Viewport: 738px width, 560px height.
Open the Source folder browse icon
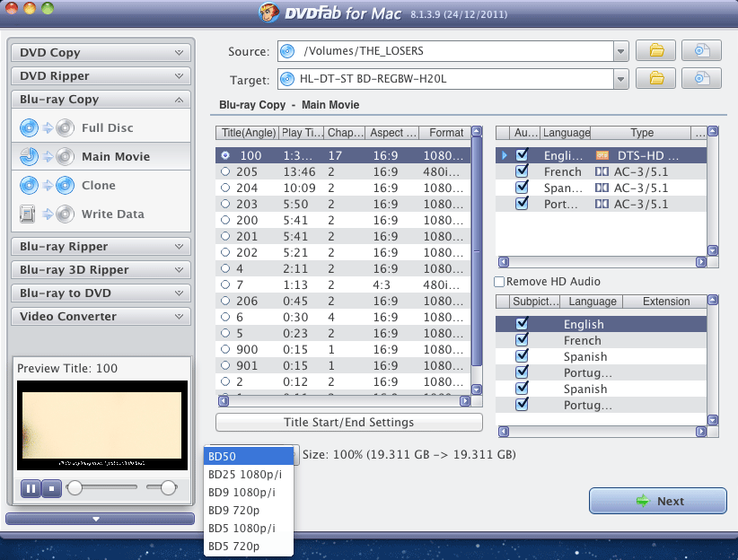click(x=655, y=50)
